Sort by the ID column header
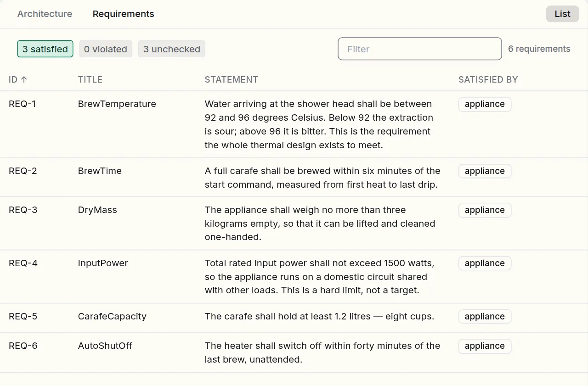 (18, 79)
